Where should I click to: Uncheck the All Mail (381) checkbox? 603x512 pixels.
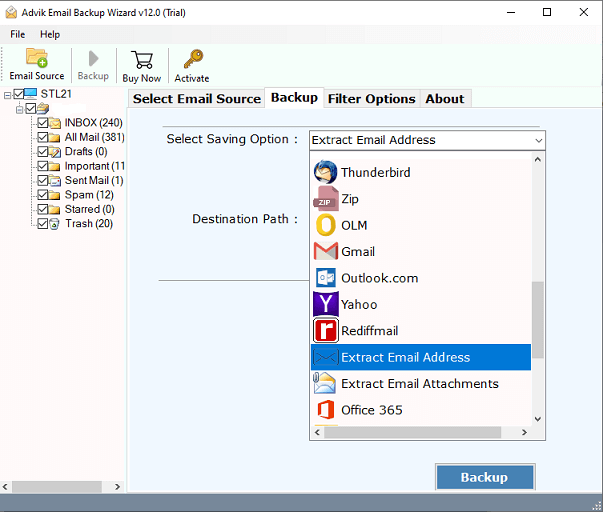[43, 137]
